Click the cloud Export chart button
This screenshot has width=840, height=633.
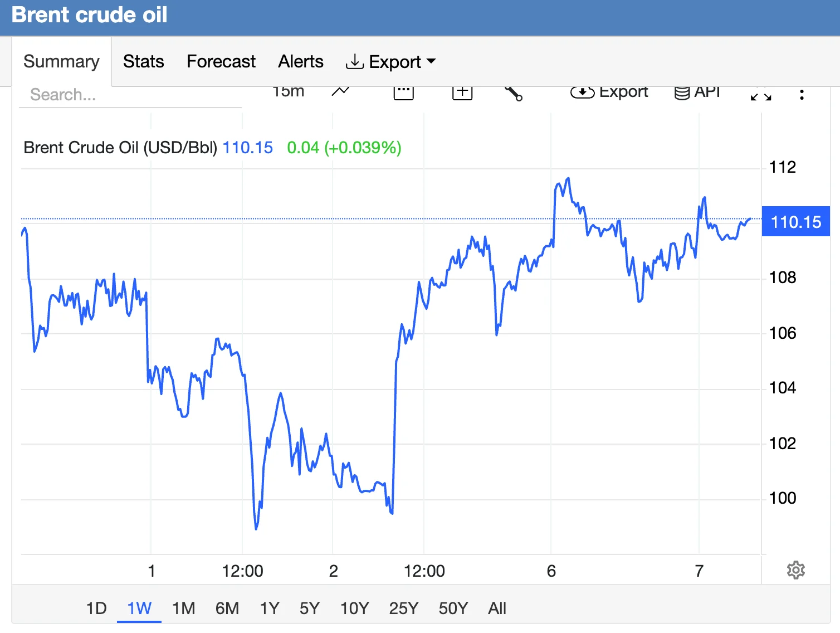pos(609,92)
